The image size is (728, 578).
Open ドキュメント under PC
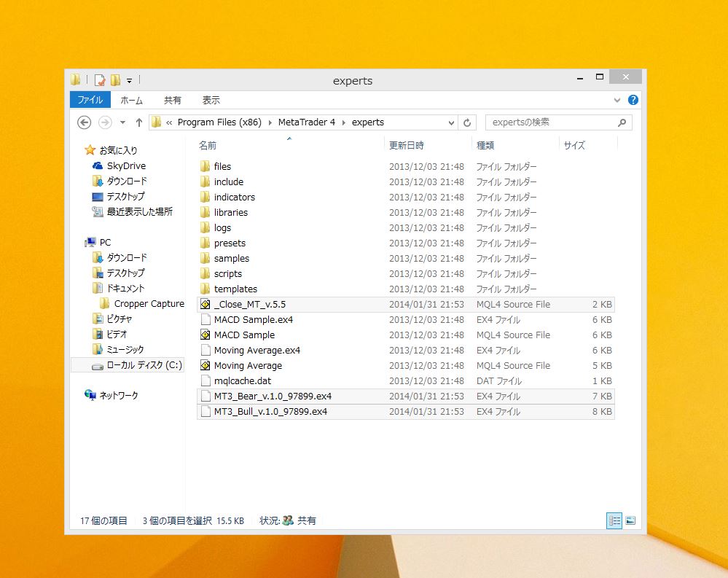point(126,289)
